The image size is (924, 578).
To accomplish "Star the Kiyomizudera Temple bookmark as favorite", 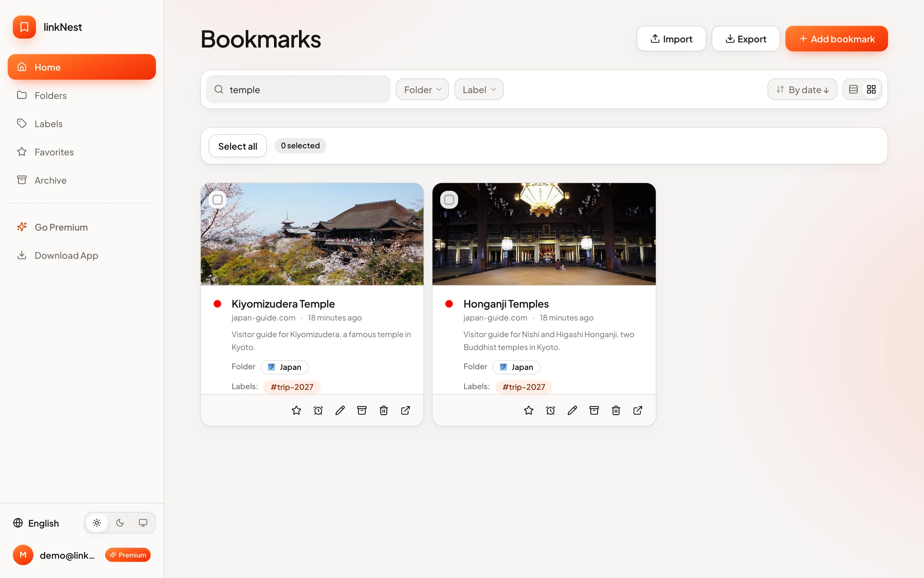I will pos(296,410).
